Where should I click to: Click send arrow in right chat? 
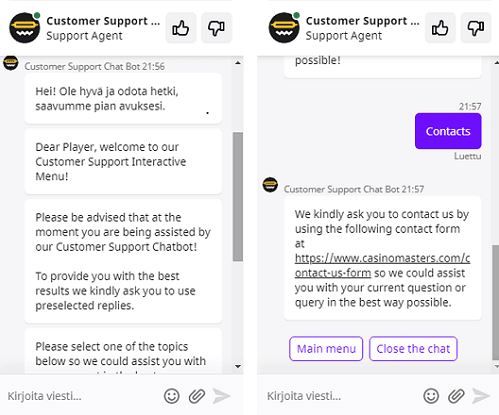coord(481,396)
